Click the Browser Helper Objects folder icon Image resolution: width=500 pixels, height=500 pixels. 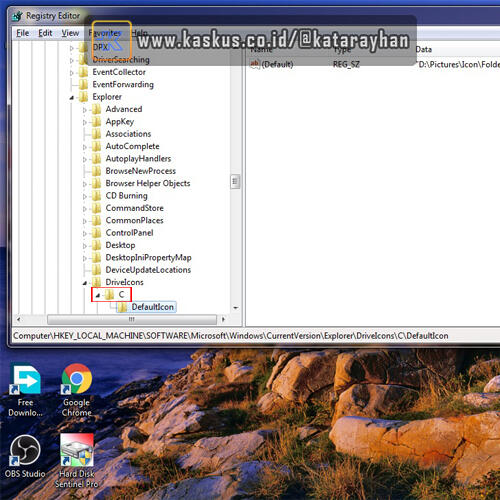[x=96, y=183]
